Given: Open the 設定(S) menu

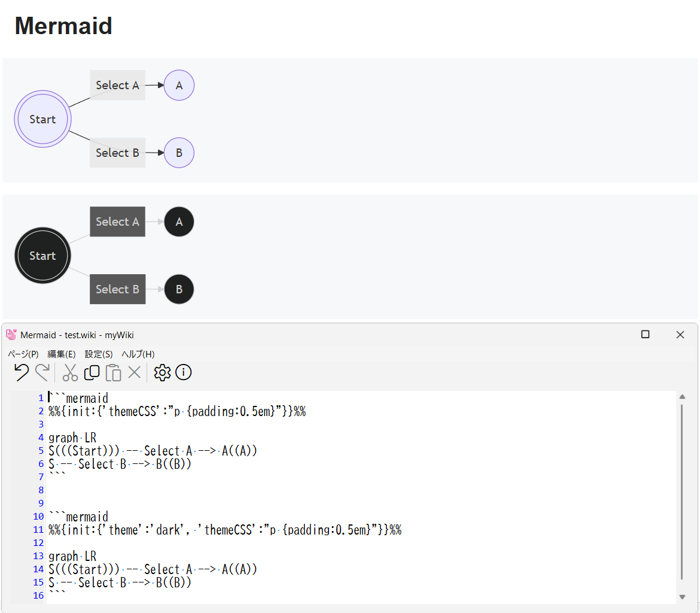Looking at the screenshot, I should (x=99, y=354).
